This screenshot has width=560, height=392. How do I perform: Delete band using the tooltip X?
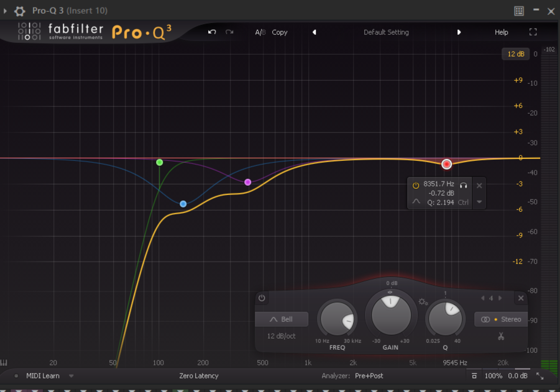479,186
